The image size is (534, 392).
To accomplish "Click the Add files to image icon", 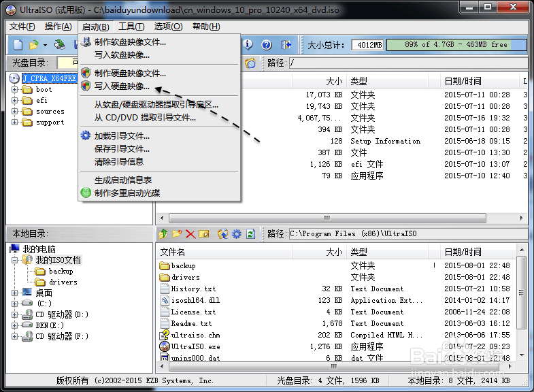I will 222,233.
